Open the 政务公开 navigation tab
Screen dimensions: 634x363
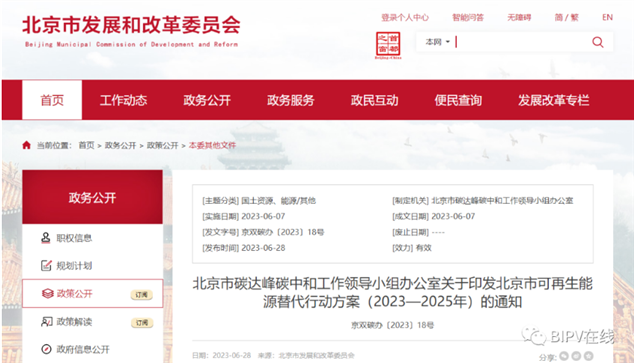coord(207,100)
